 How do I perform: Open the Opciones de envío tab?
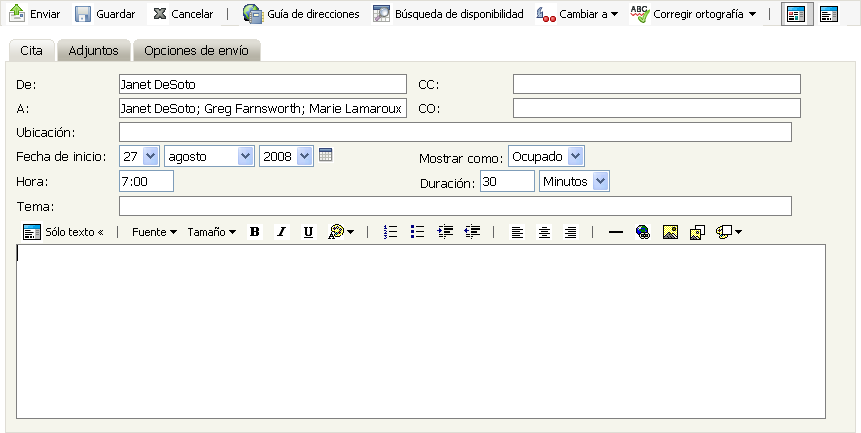pos(196,50)
